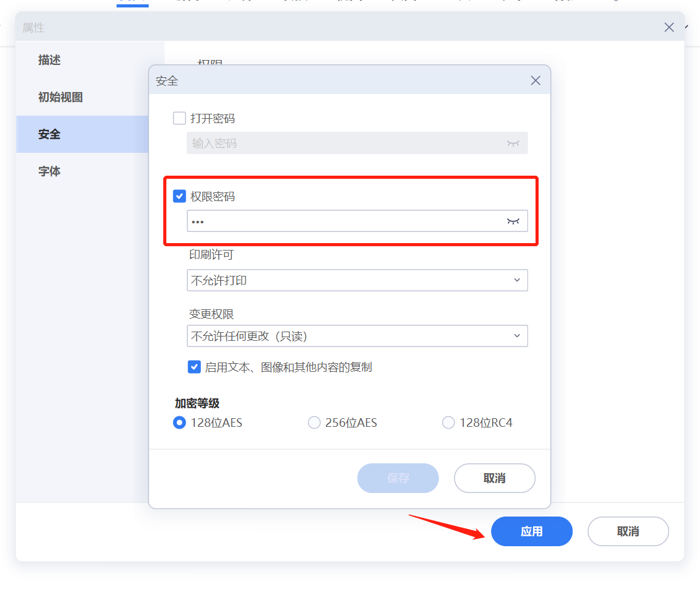Screen dimensions: 700x592
Task: Apply settings with the 应用 button
Action: pyautogui.click(x=531, y=531)
